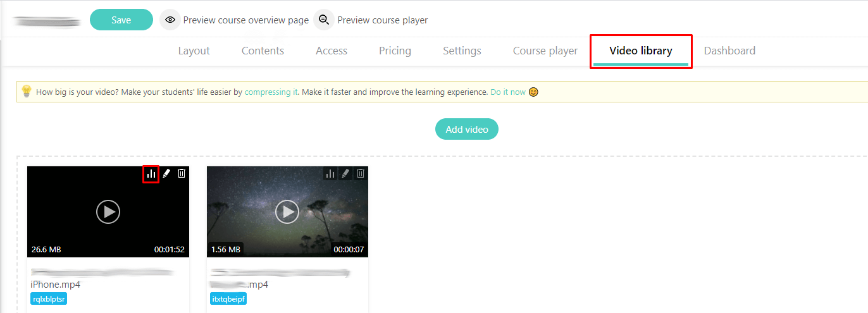Edit the starry night video with pencil icon
The image size is (868, 313).
pos(345,173)
